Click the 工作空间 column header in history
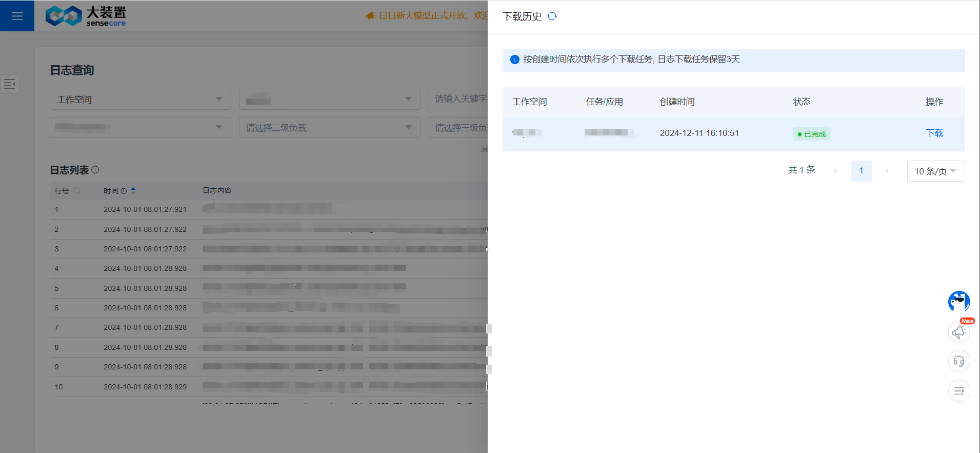This screenshot has height=453, width=980. pyautogui.click(x=530, y=102)
